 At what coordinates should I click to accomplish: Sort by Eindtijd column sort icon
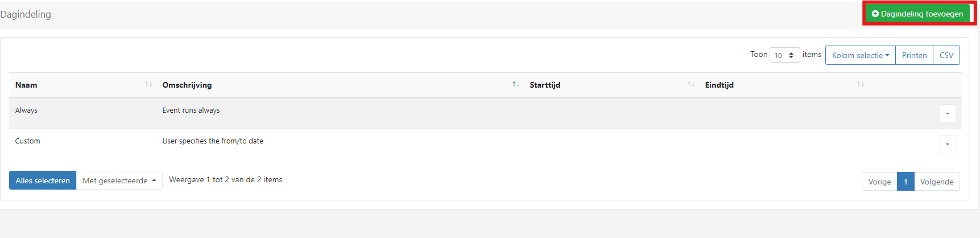point(861,84)
